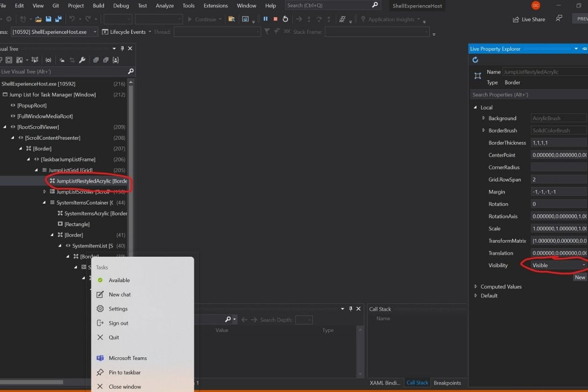Close the bottom Search Depth panel
The width and height of the screenshot is (588, 392).
tap(358, 309)
